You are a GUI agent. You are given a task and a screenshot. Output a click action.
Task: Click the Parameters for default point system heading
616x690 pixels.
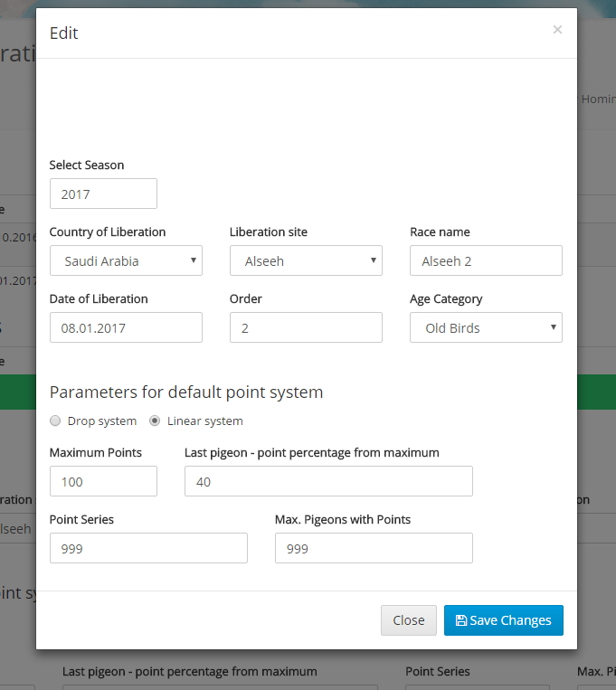tap(186, 392)
